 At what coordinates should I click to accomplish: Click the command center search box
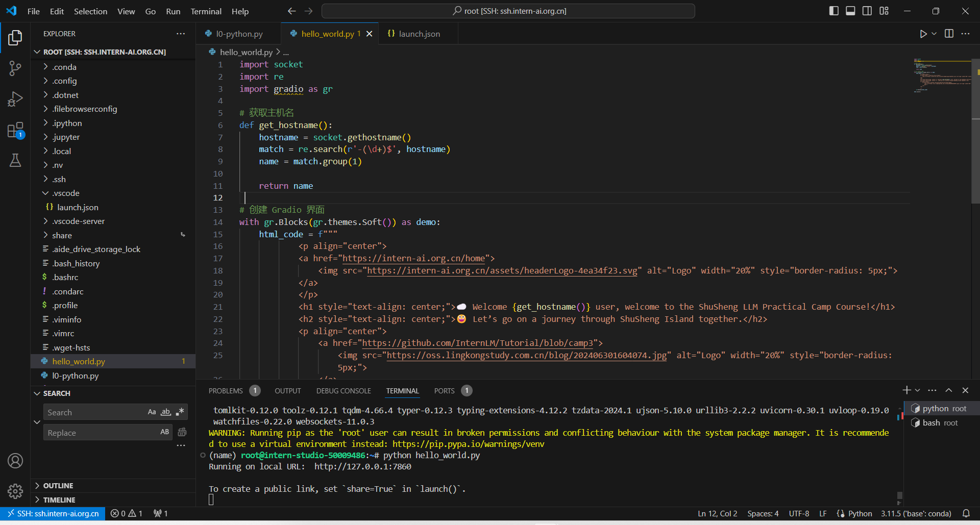tap(508, 11)
